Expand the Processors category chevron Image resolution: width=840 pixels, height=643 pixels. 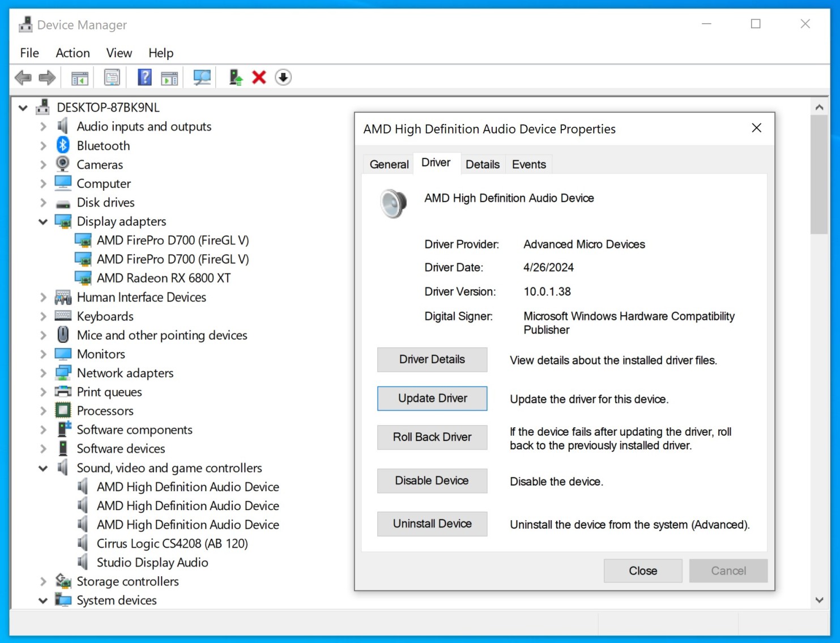(x=43, y=411)
